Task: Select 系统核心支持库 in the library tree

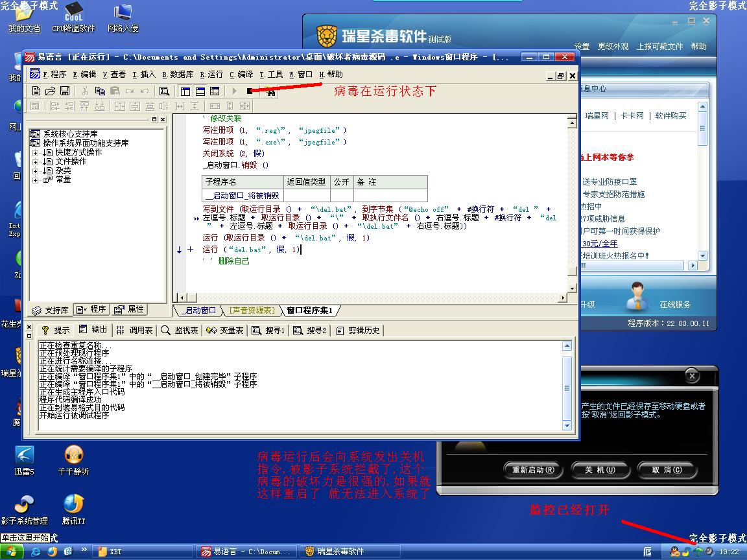Action: 70,134
